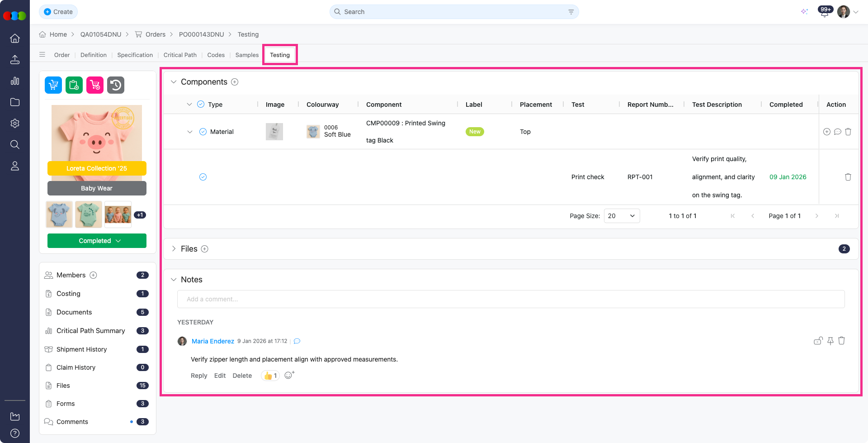Click Reply under the note
The height and width of the screenshot is (443, 868).
(198, 376)
